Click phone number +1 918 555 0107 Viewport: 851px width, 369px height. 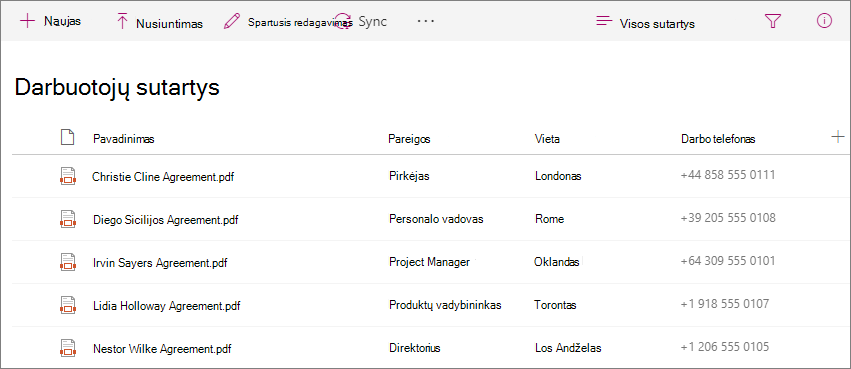pos(725,304)
